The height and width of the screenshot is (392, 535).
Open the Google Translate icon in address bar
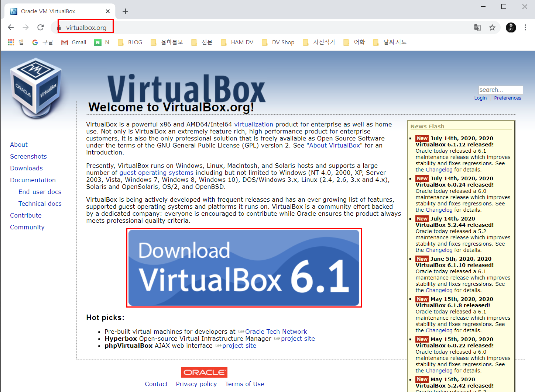click(477, 27)
